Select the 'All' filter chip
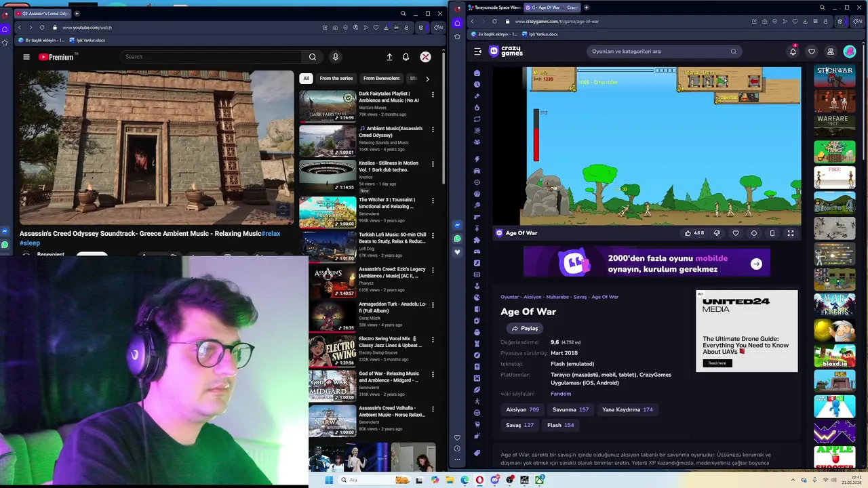 pyautogui.click(x=306, y=79)
